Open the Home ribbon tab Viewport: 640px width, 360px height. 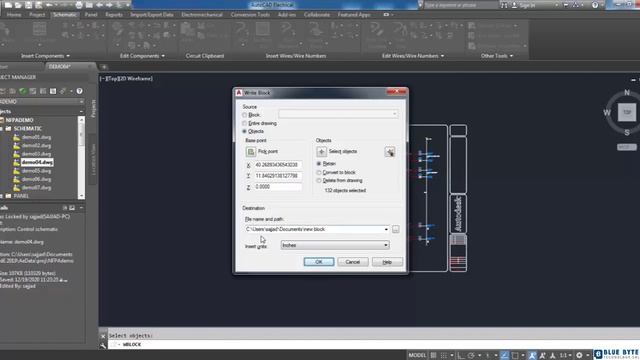pos(14,15)
